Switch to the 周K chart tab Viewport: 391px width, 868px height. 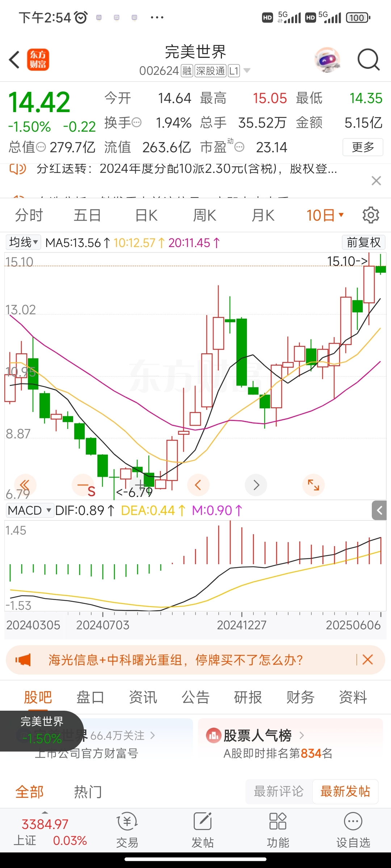pos(205,215)
